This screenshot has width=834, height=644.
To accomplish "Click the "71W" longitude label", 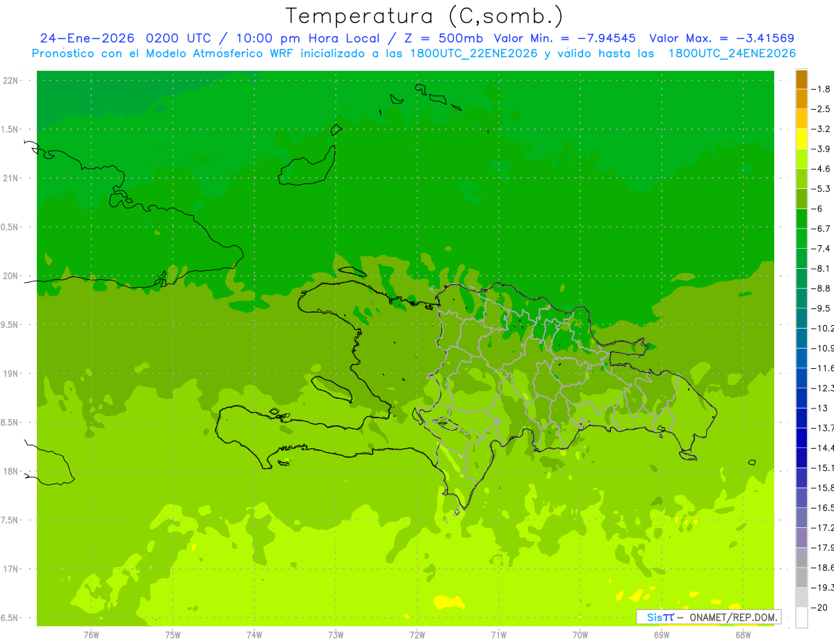I will point(498,635).
